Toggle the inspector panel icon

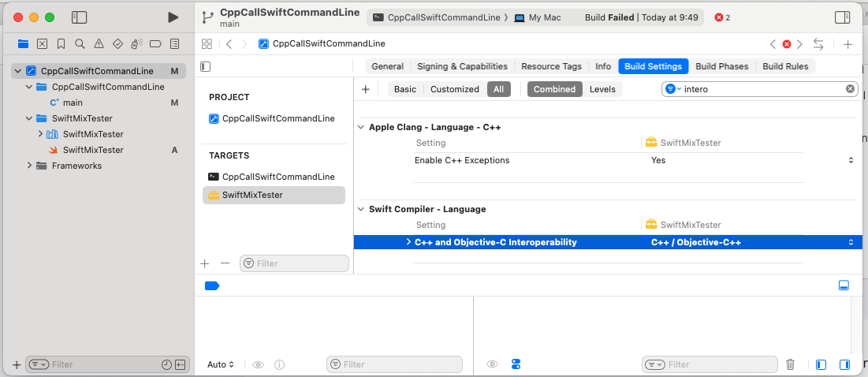point(842,17)
